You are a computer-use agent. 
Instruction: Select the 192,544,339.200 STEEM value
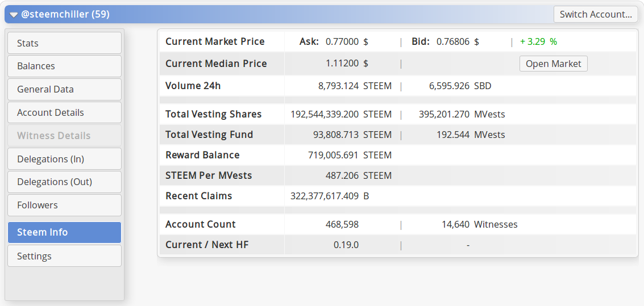pos(341,114)
